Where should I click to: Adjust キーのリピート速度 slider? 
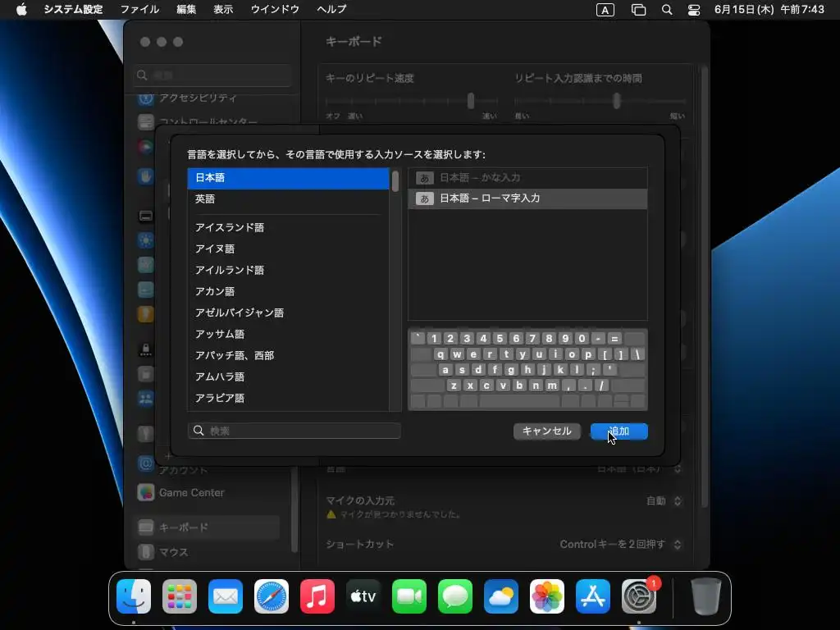(x=470, y=101)
